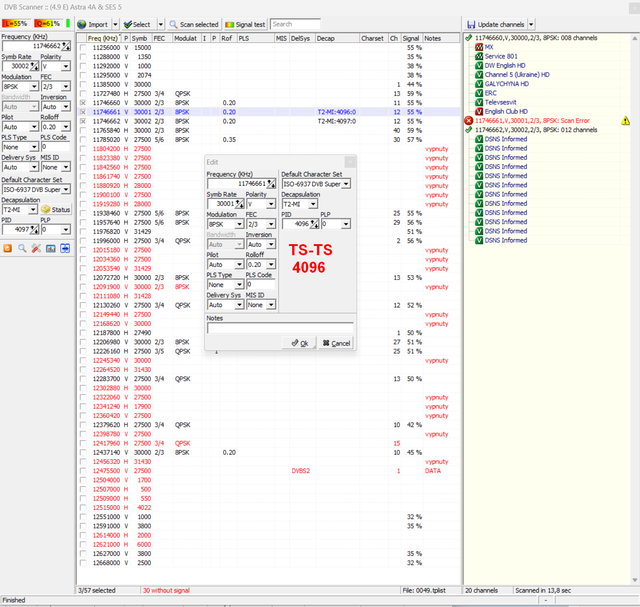Click the Notes field in Edit dialog
640x607 pixels.
point(280,328)
